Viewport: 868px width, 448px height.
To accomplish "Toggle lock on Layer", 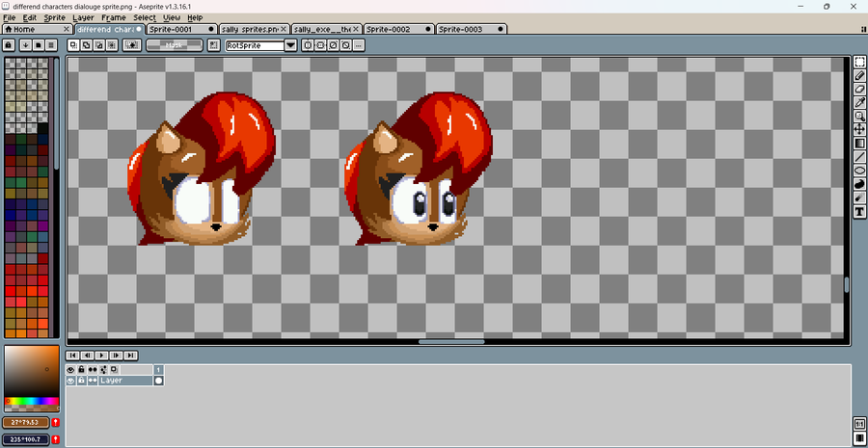I will pos(82,381).
